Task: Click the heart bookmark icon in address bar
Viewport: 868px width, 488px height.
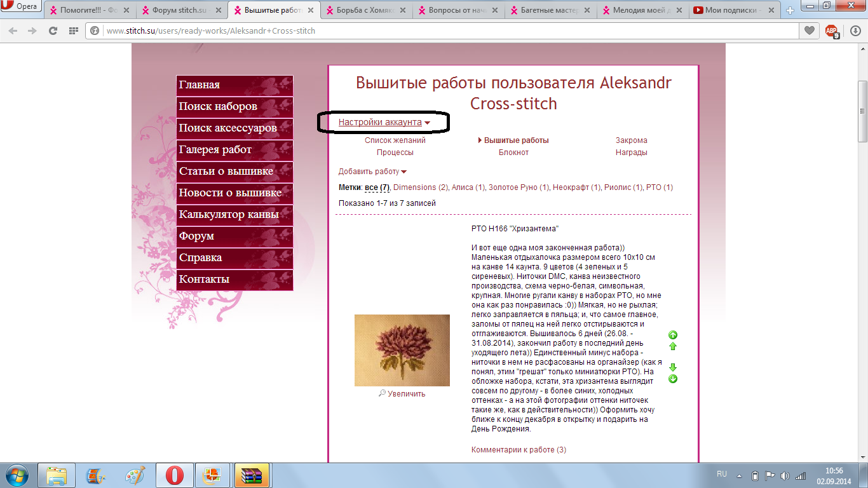Action: point(809,30)
